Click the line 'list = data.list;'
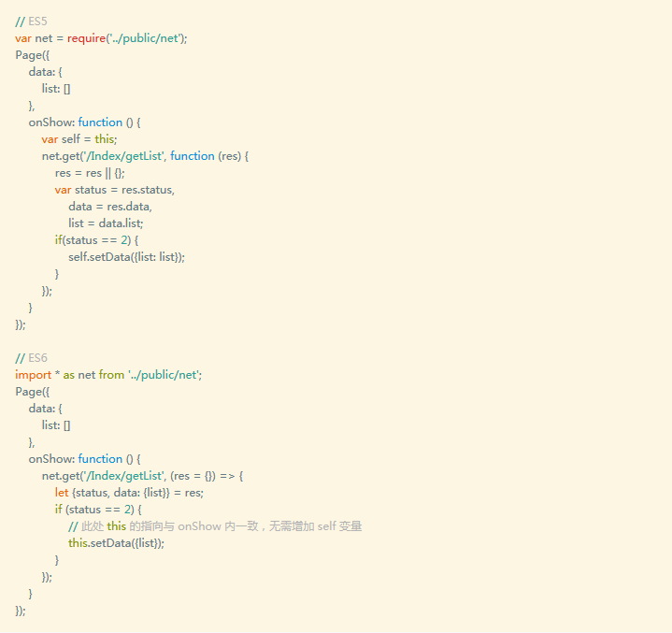This screenshot has height=633, width=672. point(106,223)
